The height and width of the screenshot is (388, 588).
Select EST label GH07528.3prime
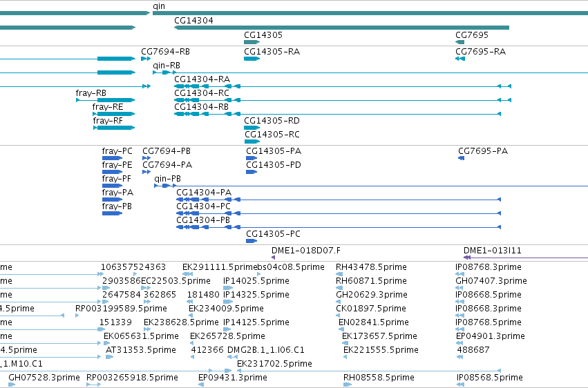[44, 378]
